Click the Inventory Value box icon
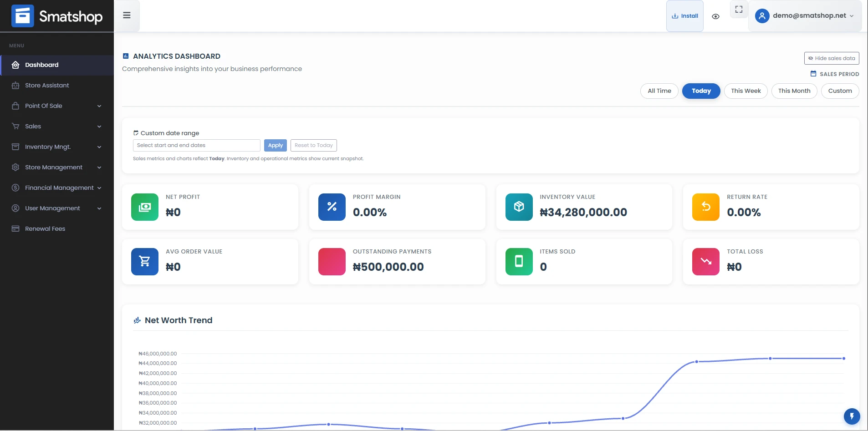The image size is (868, 431). pos(519,207)
